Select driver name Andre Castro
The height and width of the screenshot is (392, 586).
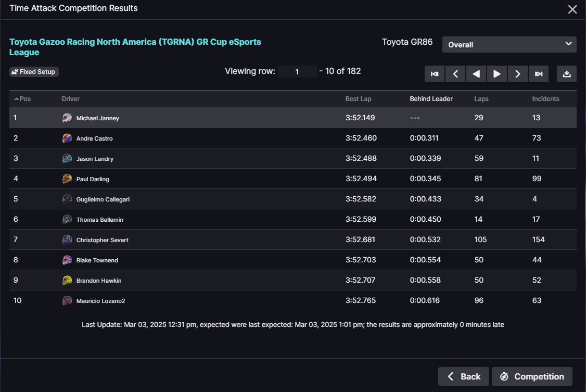click(x=94, y=138)
